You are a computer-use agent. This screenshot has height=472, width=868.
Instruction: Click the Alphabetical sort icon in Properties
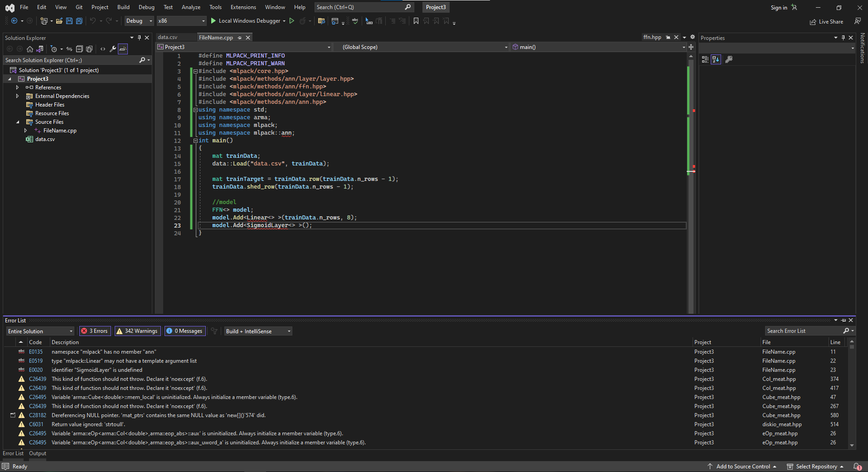click(x=716, y=59)
